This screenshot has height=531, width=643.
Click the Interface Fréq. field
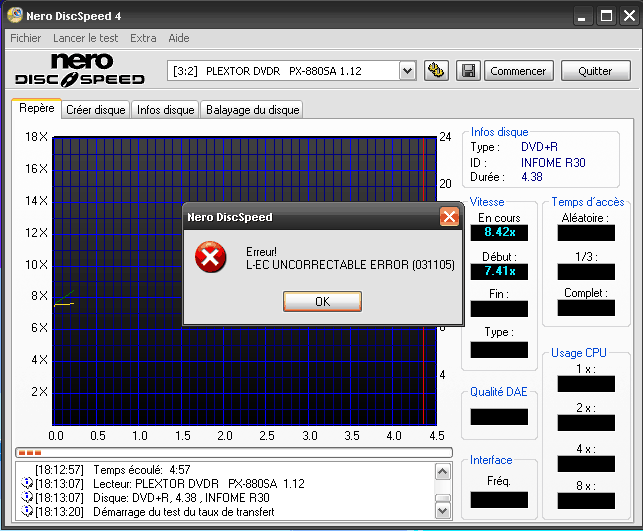(499, 500)
